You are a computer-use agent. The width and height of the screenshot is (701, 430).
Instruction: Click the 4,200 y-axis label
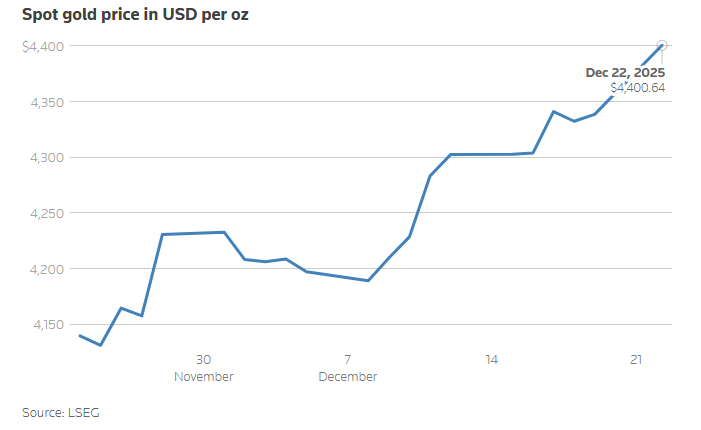[x=47, y=269]
